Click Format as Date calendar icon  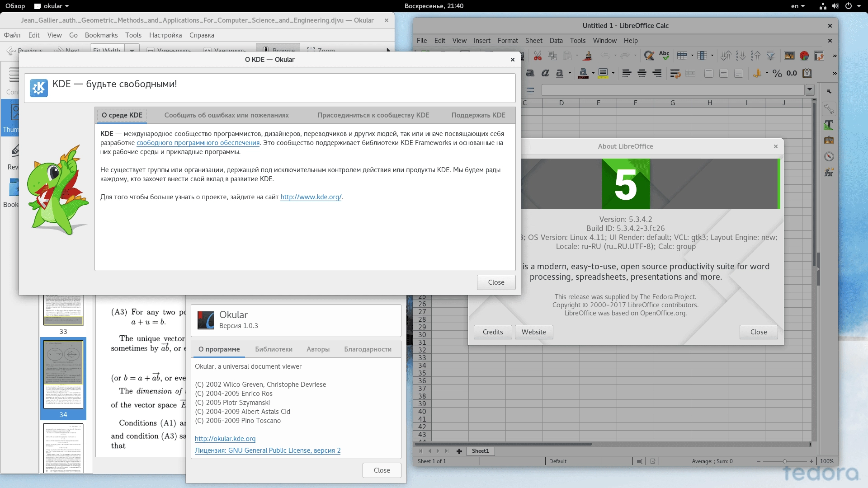(807, 73)
